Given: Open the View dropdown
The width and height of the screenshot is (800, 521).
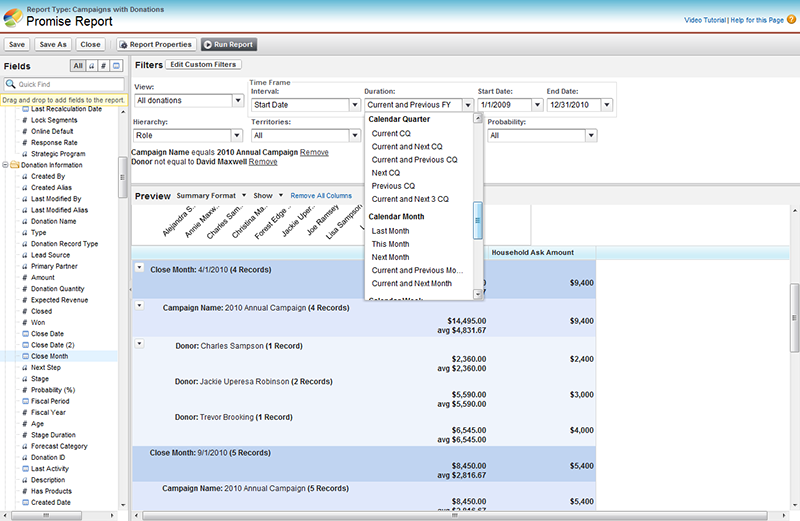Looking at the screenshot, I should click(238, 100).
